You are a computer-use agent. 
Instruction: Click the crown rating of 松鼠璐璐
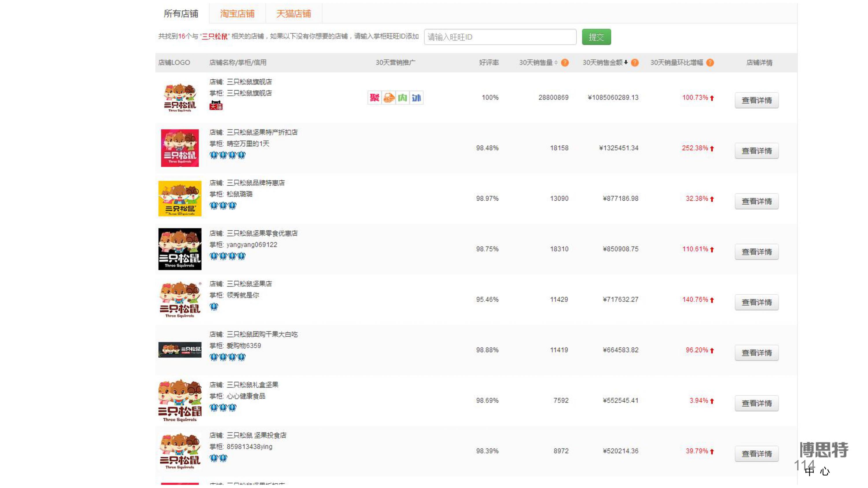click(x=223, y=206)
